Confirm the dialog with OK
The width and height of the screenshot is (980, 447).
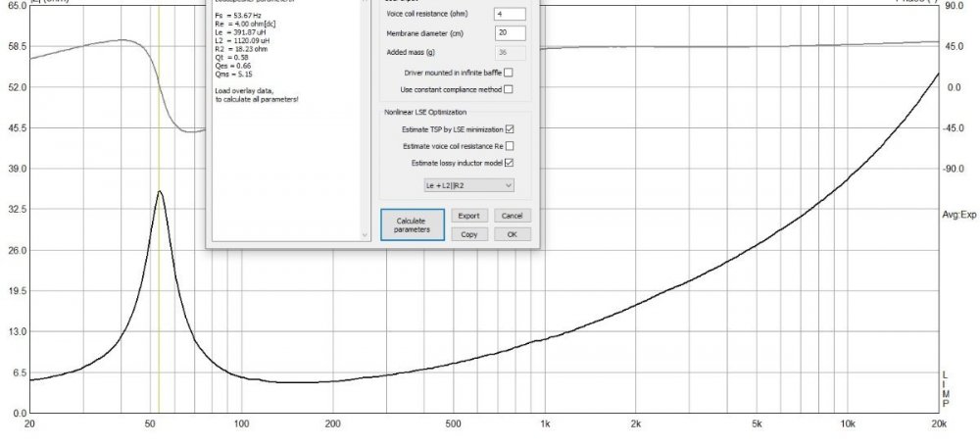click(x=511, y=234)
